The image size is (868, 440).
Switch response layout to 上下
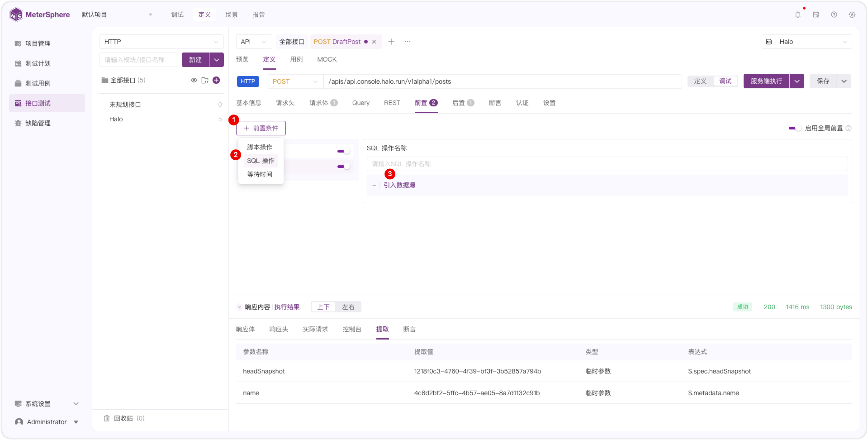(x=323, y=307)
